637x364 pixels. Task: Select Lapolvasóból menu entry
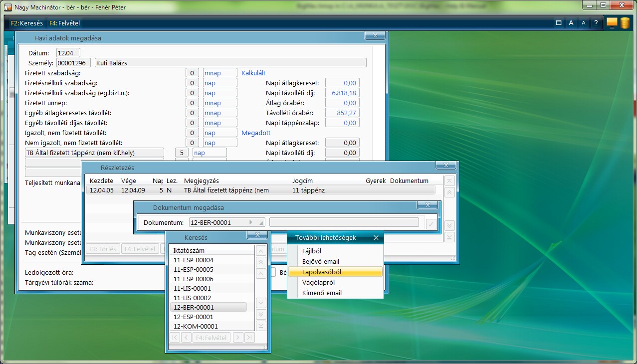click(x=322, y=272)
